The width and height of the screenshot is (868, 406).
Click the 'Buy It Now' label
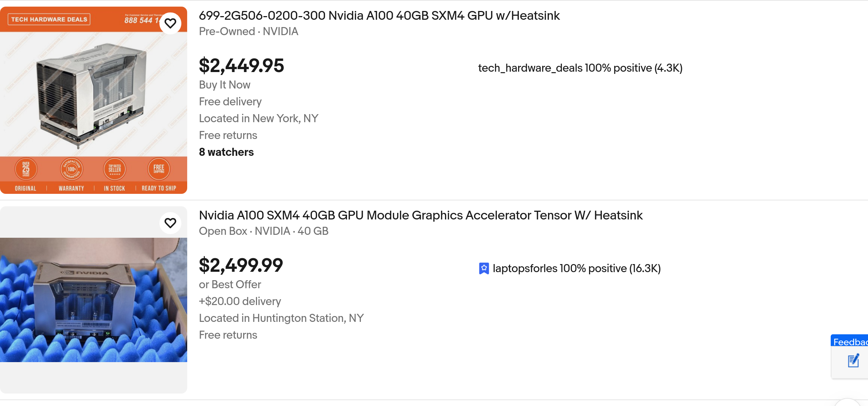(x=224, y=85)
